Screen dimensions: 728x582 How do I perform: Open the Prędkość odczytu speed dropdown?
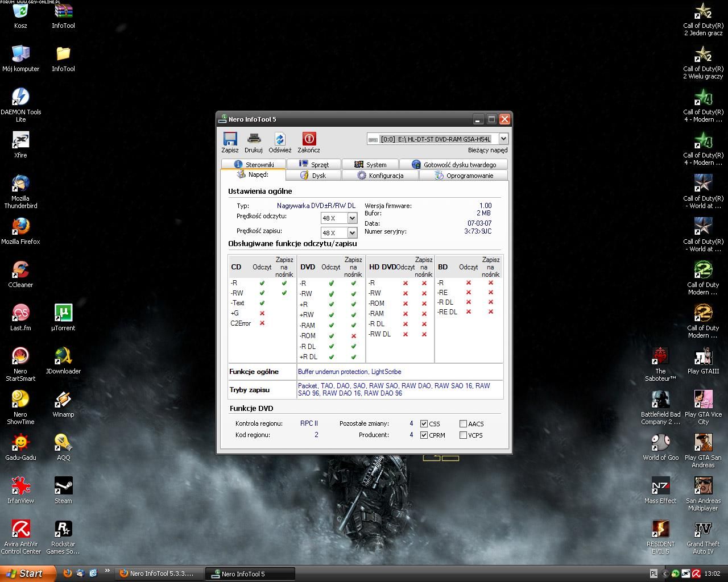(352, 218)
